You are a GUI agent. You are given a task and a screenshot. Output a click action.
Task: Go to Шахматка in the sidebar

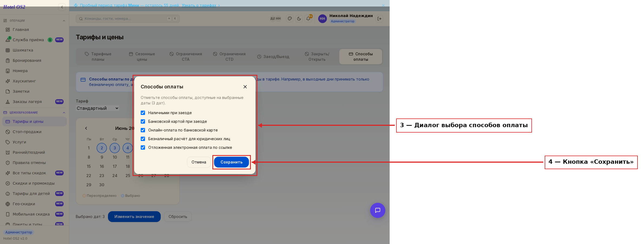[34, 50]
